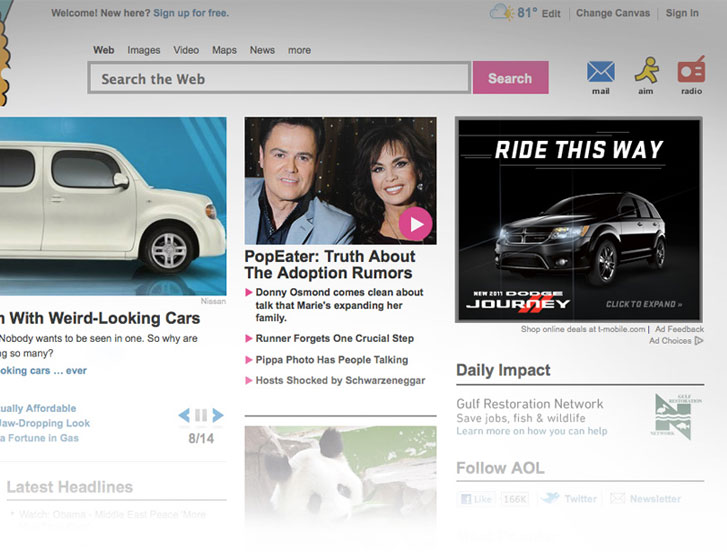Click the Ad Choices triangle icon

coord(698,341)
